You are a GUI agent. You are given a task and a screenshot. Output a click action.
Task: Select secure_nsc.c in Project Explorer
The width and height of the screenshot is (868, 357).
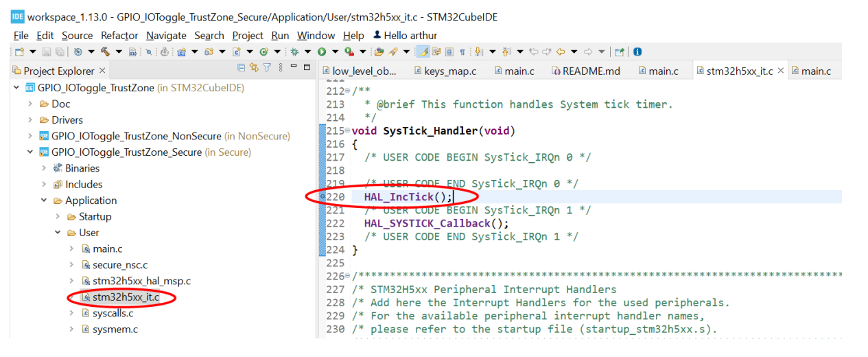(x=120, y=264)
